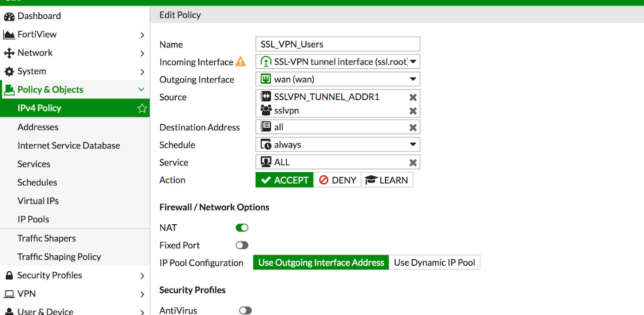The width and height of the screenshot is (644, 315).
Task: Remove 'all' from Destination Address
Action: 413,127
